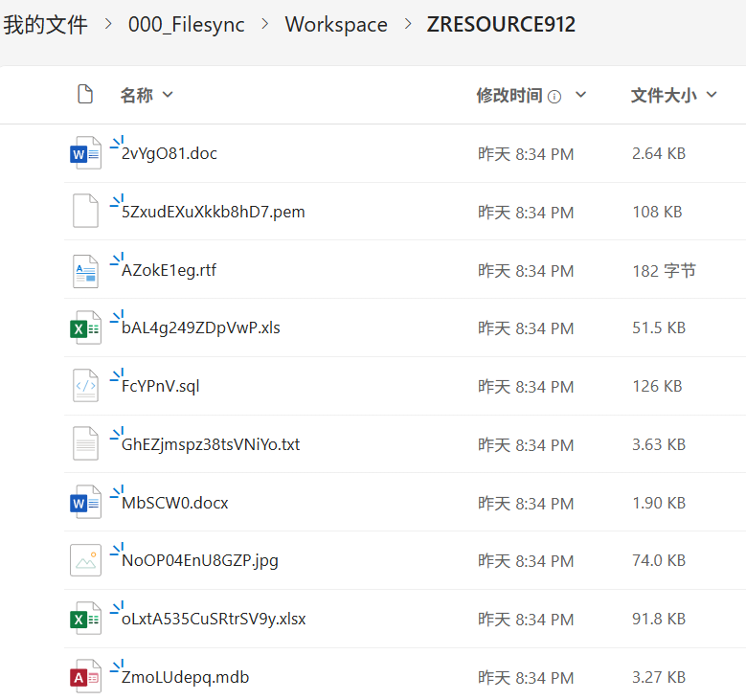This screenshot has width=746, height=700.
Task: Open 文件大小 column sort dropdown
Action: 712,95
